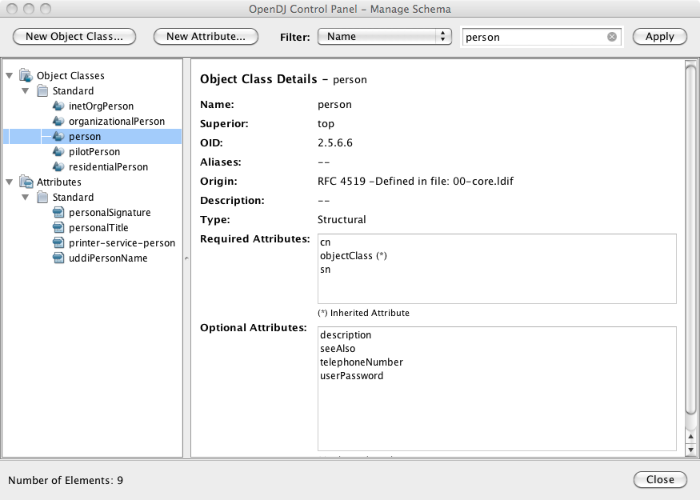
Task: Click the person object class icon
Action: 58,137
